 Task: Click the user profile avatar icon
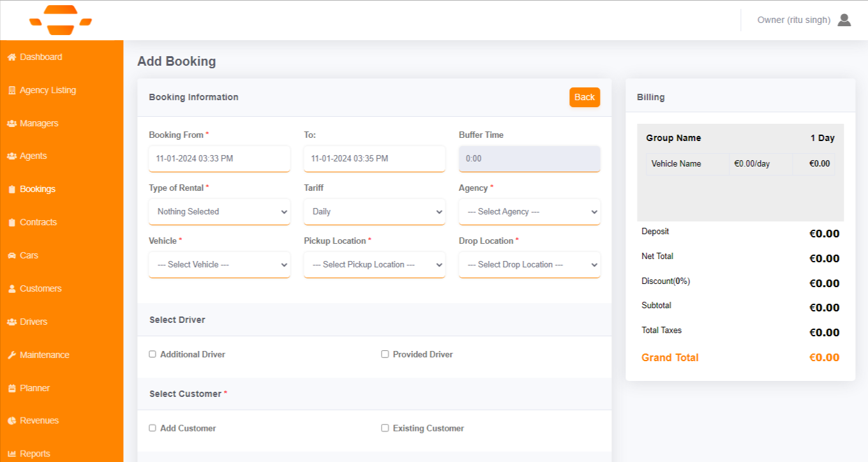point(844,20)
